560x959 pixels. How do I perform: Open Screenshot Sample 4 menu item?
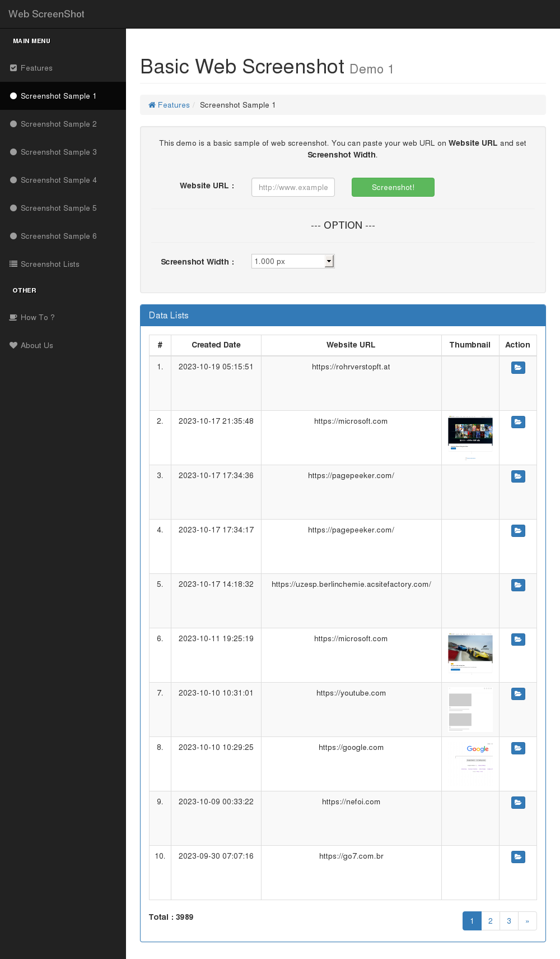point(58,180)
